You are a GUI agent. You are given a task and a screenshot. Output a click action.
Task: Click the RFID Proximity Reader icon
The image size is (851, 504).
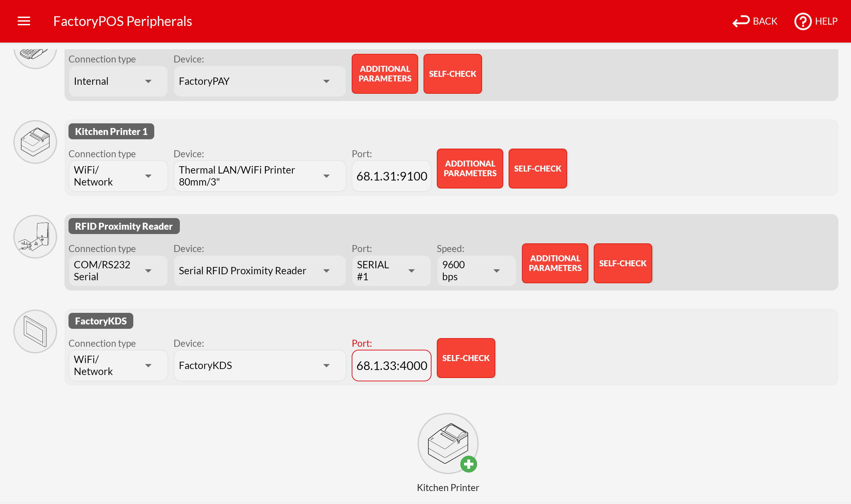point(35,237)
